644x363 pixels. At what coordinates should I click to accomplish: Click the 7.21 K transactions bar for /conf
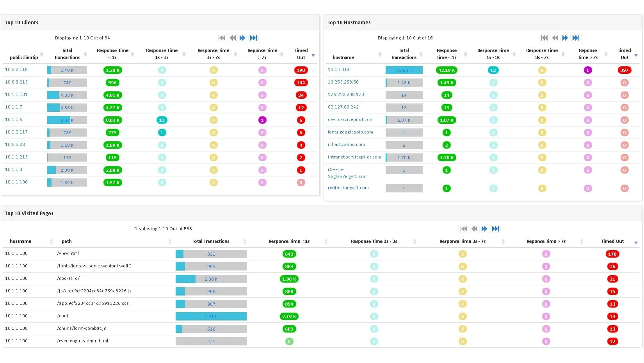coord(211,317)
